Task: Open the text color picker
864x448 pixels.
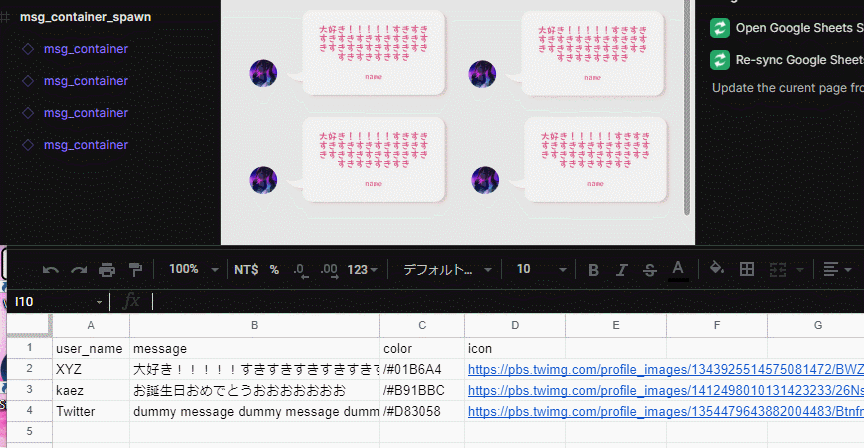Action: 678,270
